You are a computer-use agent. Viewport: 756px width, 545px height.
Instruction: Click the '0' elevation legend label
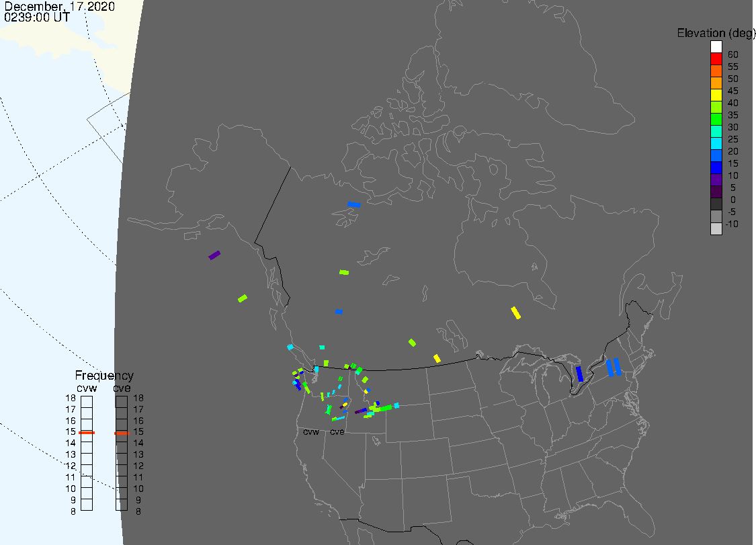[733, 200]
